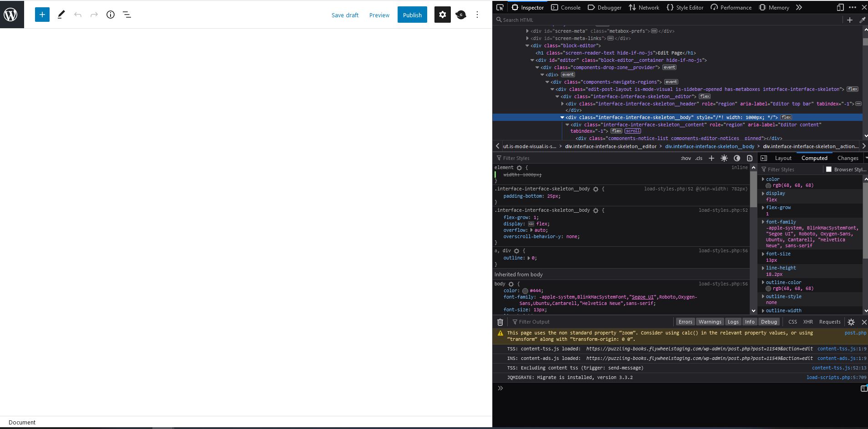Image resolution: width=868 pixels, height=429 pixels.
Task: Click the add new node plus icon
Action: tap(849, 20)
